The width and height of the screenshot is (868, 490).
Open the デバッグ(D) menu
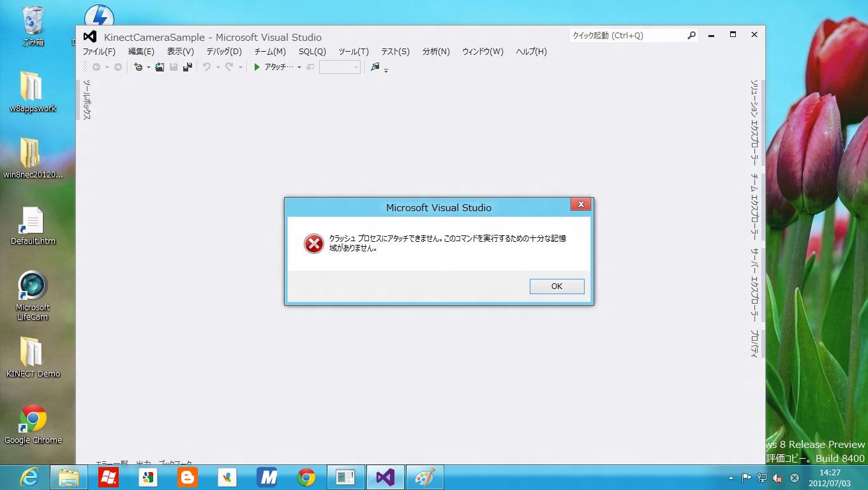pos(224,52)
